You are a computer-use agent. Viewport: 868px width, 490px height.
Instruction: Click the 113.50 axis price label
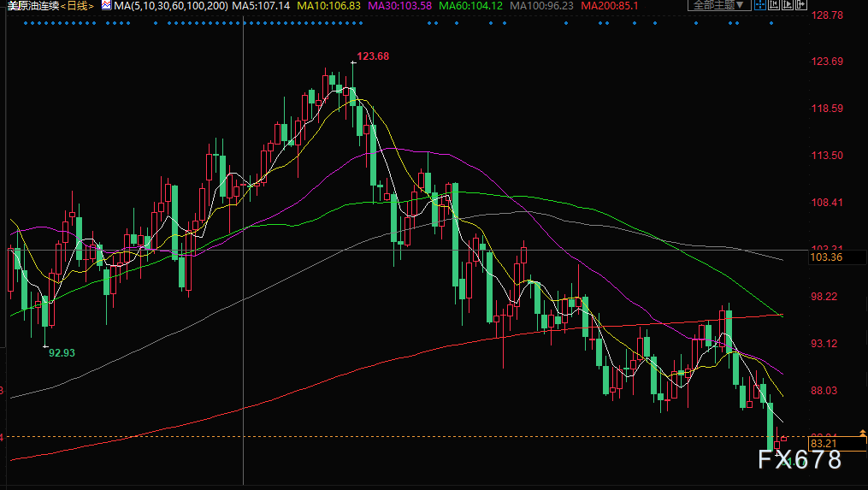click(x=827, y=155)
